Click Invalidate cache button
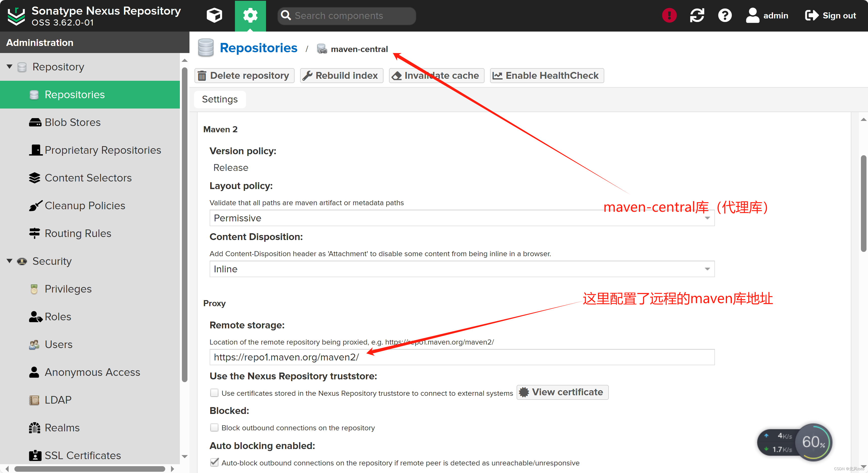 (x=436, y=75)
